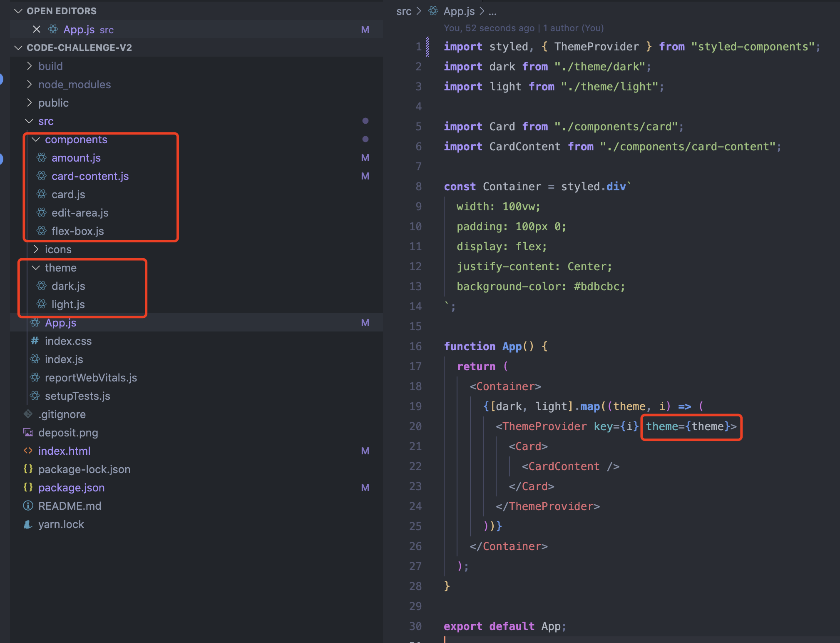Open dark.js in the theme folder

tap(68, 286)
